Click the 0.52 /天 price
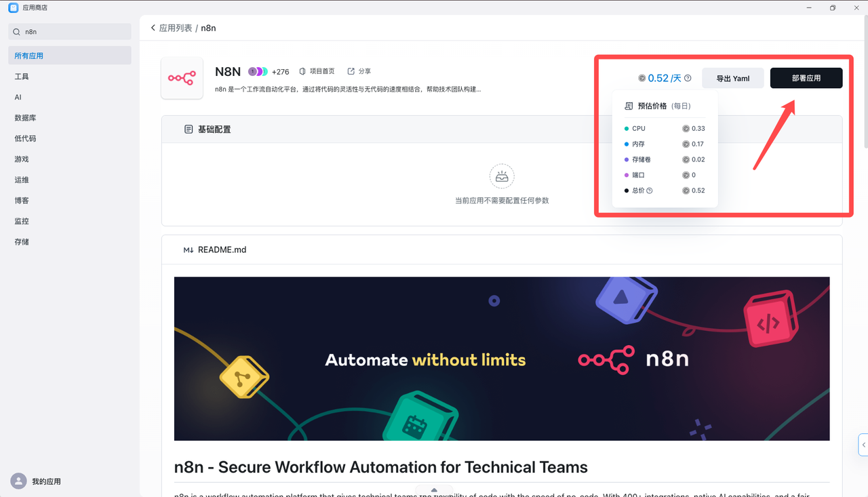This screenshot has height=497, width=868. 665,78
